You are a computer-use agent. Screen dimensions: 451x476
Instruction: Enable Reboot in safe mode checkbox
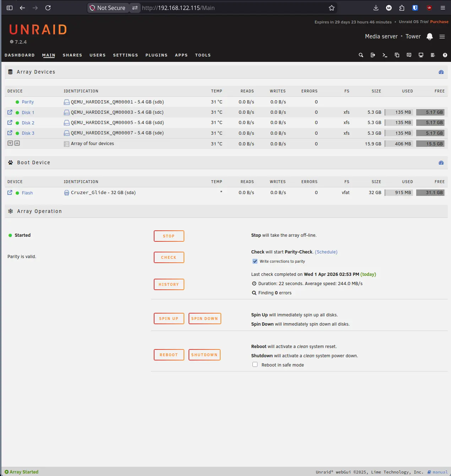tap(255, 364)
